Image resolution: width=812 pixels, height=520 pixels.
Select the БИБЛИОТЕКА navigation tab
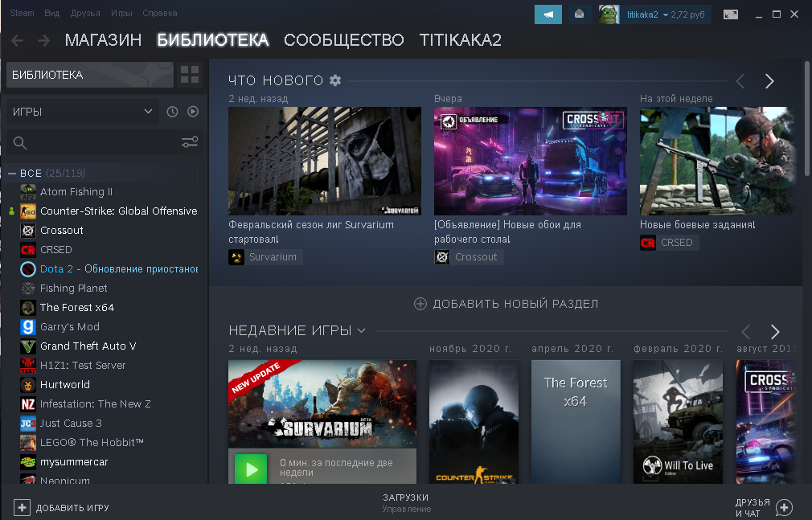point(213,40)
